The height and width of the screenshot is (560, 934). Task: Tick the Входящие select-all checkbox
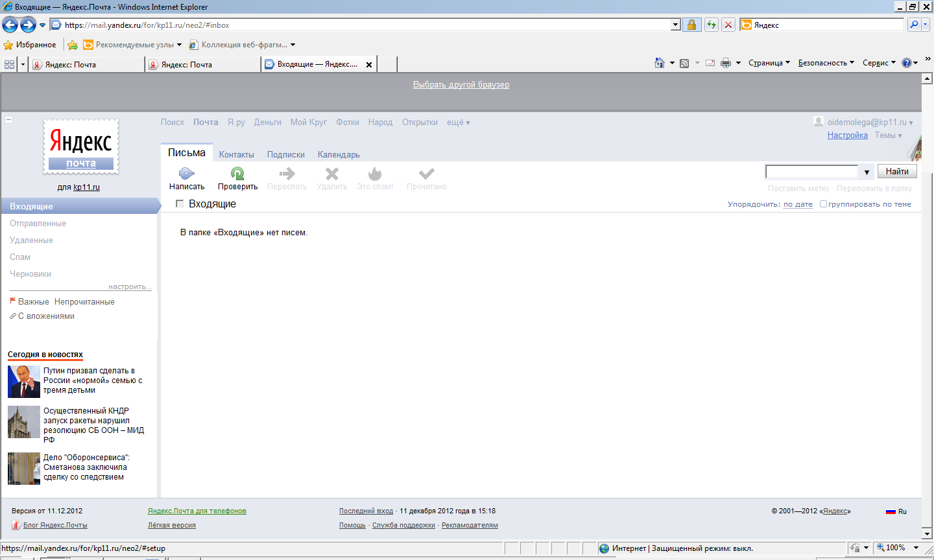click(x=180, y=204)
